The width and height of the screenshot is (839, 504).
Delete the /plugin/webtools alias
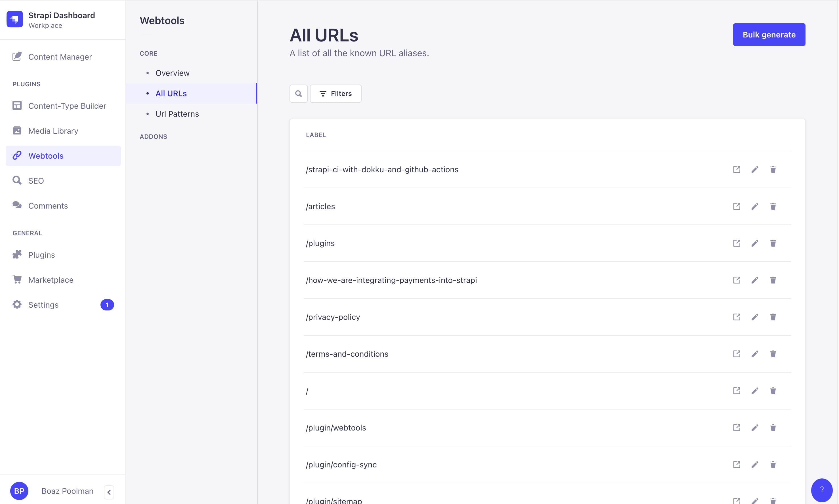773,428
